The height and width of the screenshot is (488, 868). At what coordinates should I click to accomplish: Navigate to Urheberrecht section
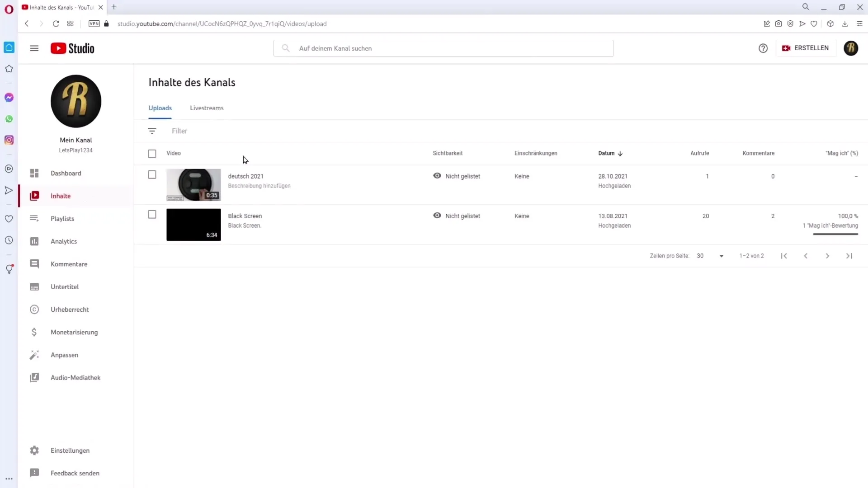(70, 309)
